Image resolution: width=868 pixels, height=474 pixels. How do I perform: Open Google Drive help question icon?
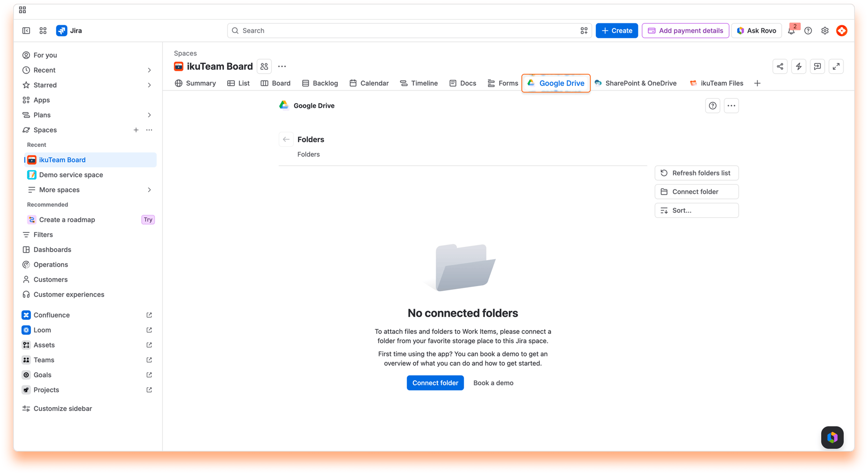[x=713, y=106]
